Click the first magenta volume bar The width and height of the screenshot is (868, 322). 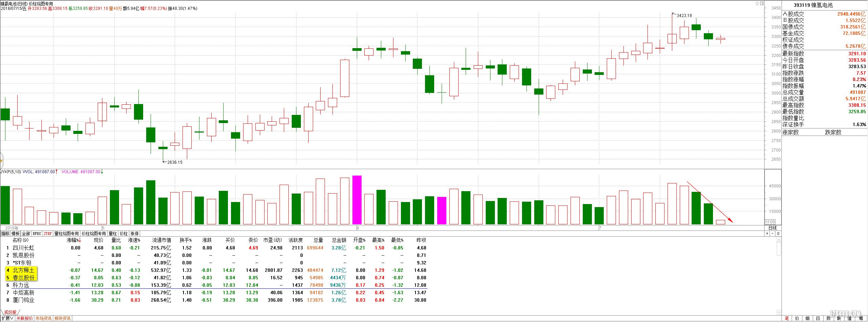point(357,200)
